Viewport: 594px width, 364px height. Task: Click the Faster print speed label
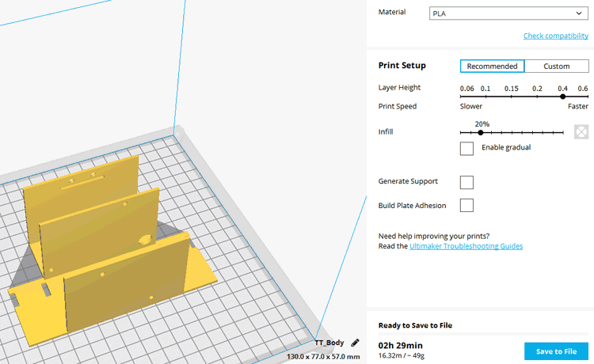pyautogui.click(x=577, y=106)
